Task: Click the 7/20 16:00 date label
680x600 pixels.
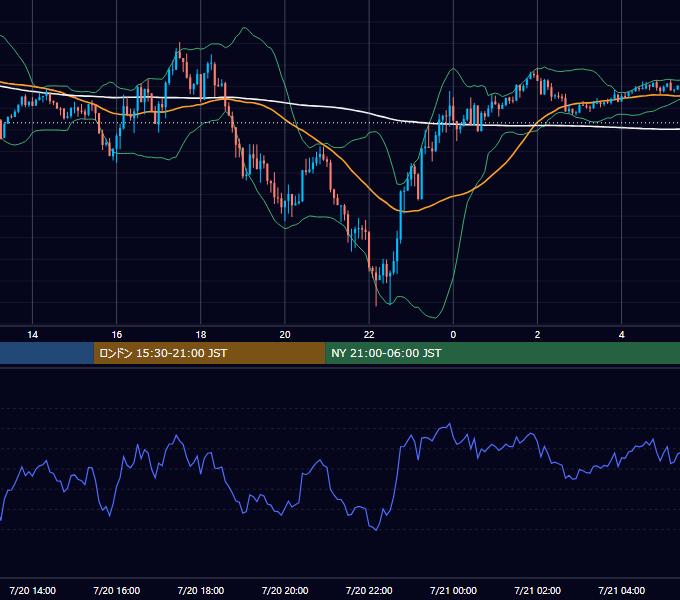Action: coord(117,590)
